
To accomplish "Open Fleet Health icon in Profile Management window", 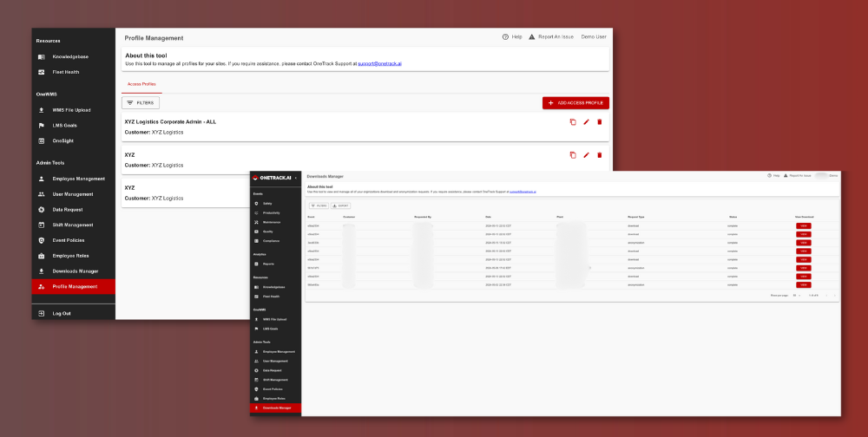I will [41, 73].
